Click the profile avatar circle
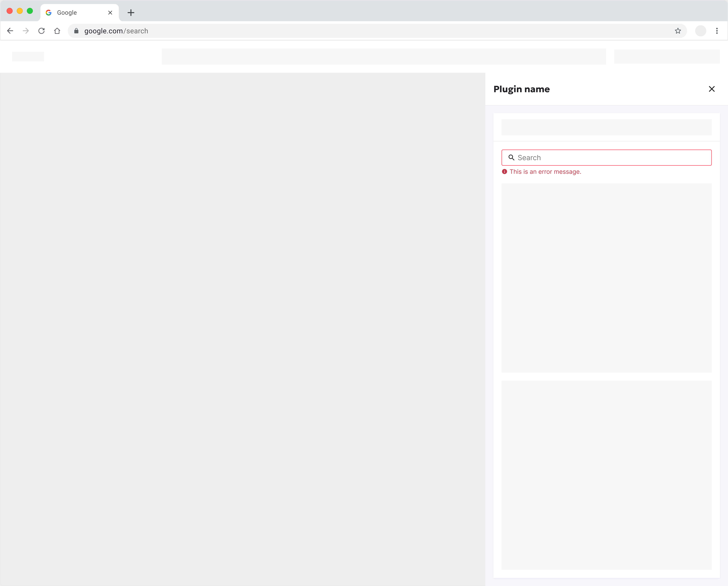Viewport: 728px width, 586px height. pyautogui.click(x=700, y=31)
